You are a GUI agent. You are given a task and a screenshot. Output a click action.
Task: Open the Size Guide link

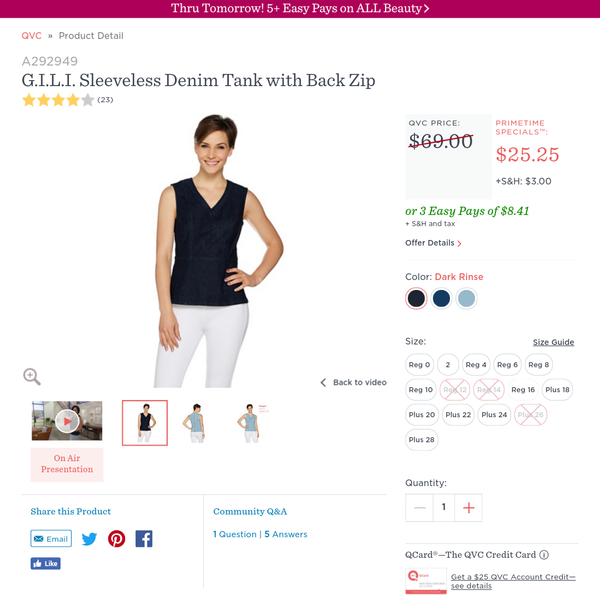click(553, 342)
